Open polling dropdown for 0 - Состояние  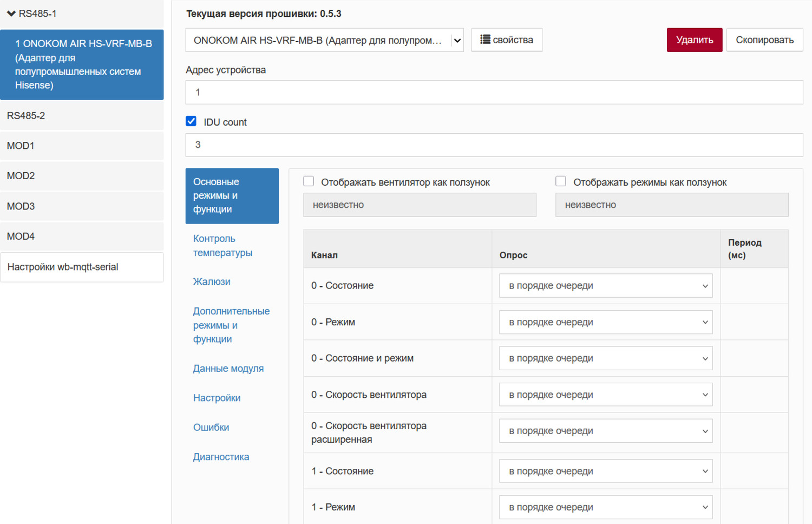(605, 286)
